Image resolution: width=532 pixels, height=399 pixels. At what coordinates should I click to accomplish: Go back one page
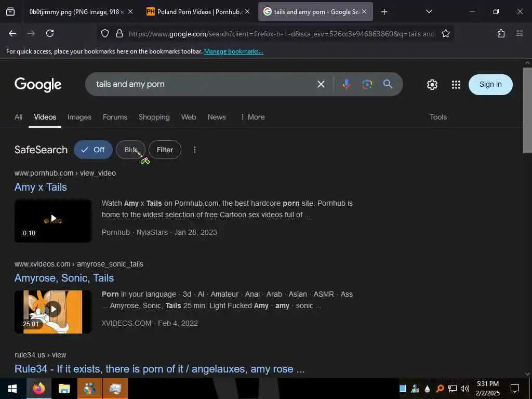point(12,33)
